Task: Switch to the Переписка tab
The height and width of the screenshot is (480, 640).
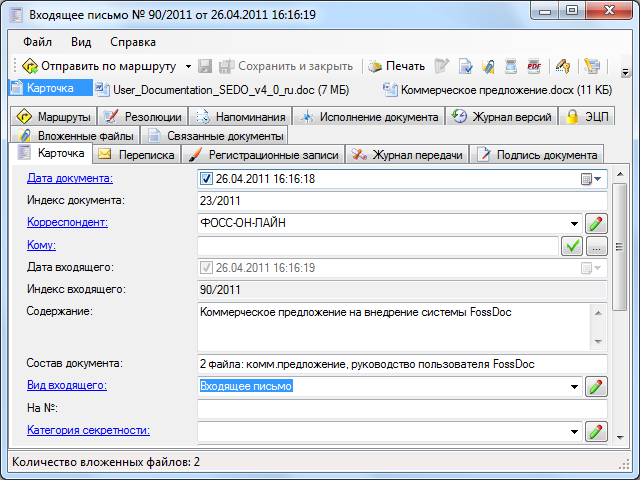Action: (136, 155)
